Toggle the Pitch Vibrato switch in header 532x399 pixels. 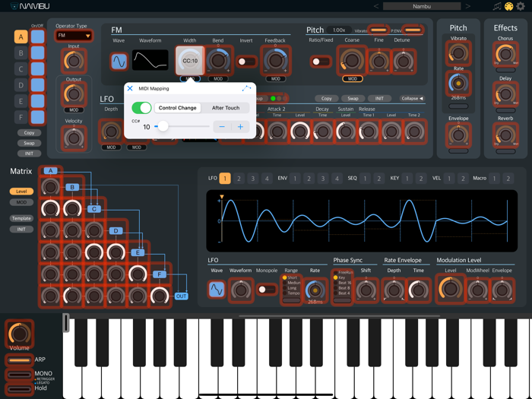click(x=378, y=30)
